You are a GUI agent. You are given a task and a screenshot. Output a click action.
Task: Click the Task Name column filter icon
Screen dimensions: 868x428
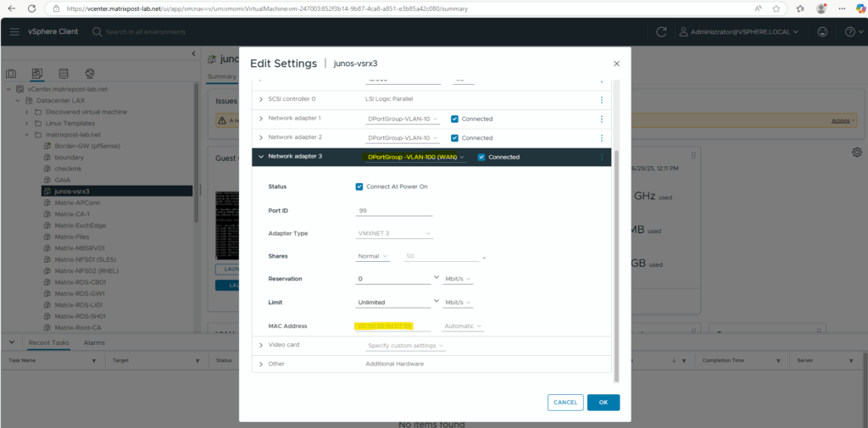click(93, 360)
